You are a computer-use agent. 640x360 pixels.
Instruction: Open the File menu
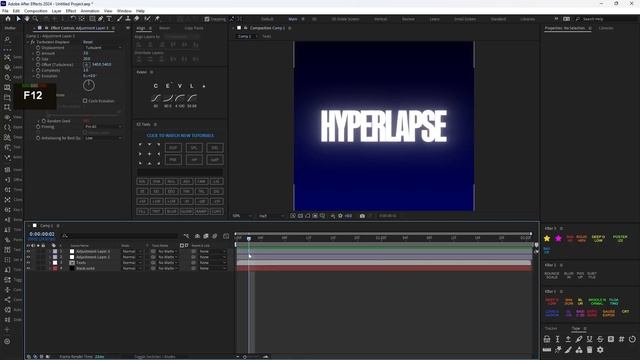coord(5,11)
